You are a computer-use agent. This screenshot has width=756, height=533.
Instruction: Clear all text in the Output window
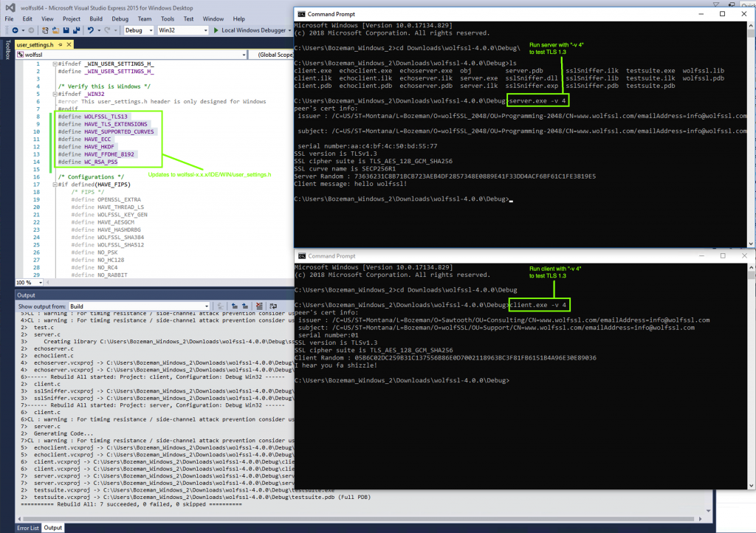(x=259, y=305)
